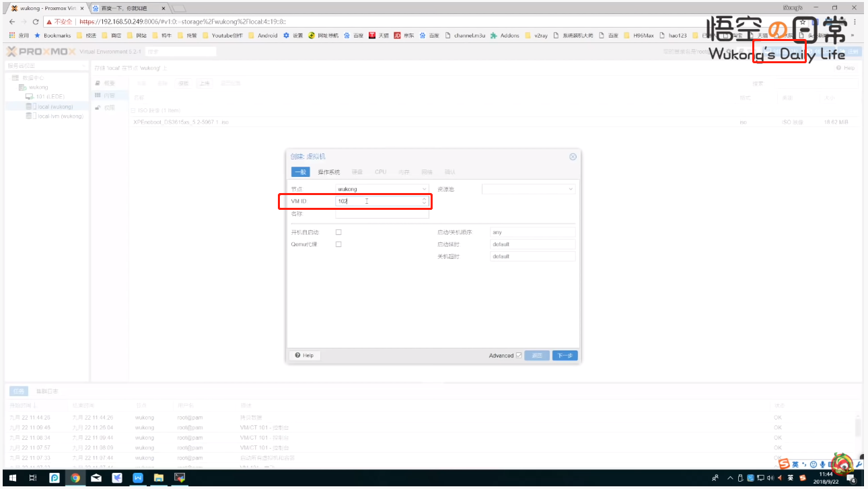Screen dimensions: 868x489
Task: Switch to the 任务 (Tasks) log tab
Action: coord(18,391)
